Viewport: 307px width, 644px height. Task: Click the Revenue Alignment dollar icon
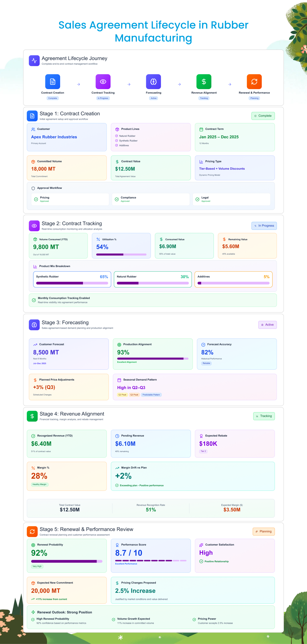[x=204, y=82]
